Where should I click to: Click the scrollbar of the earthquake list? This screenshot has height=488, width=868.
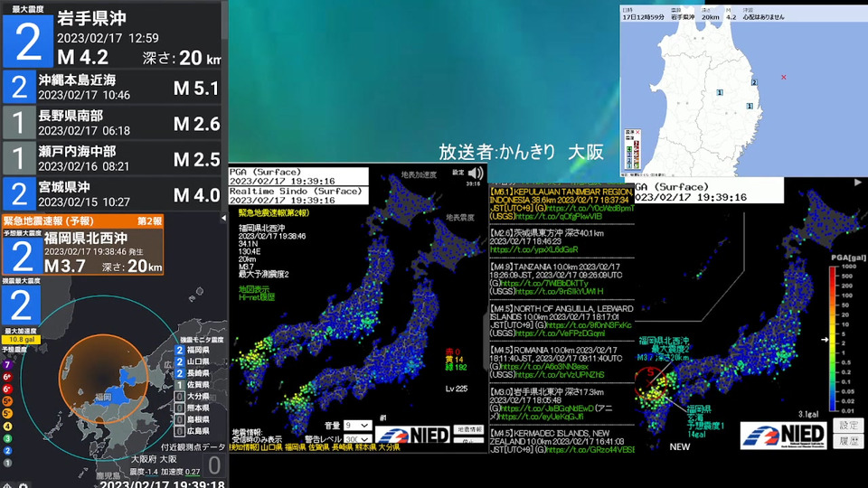224,21
